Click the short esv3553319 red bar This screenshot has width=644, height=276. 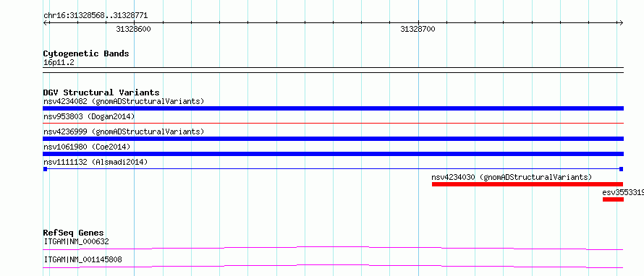point(613,199)
